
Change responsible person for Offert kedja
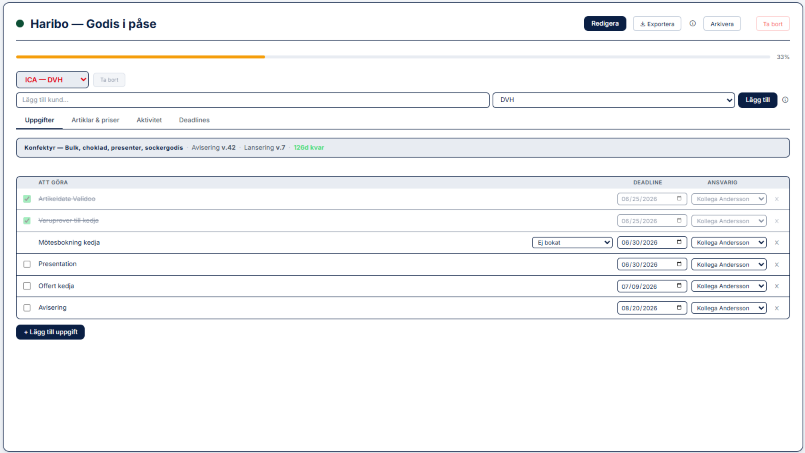pyautogui.click(x=729, y=286)
